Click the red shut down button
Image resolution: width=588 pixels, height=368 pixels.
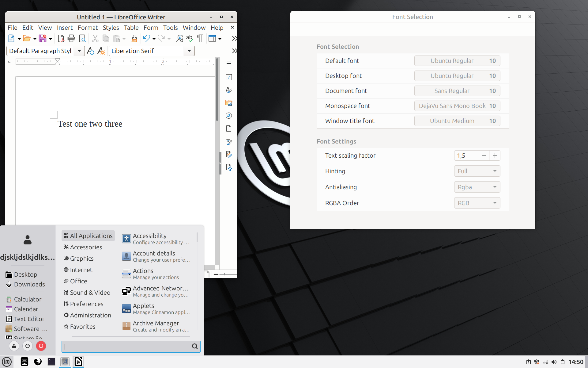(x=41, y=346)
